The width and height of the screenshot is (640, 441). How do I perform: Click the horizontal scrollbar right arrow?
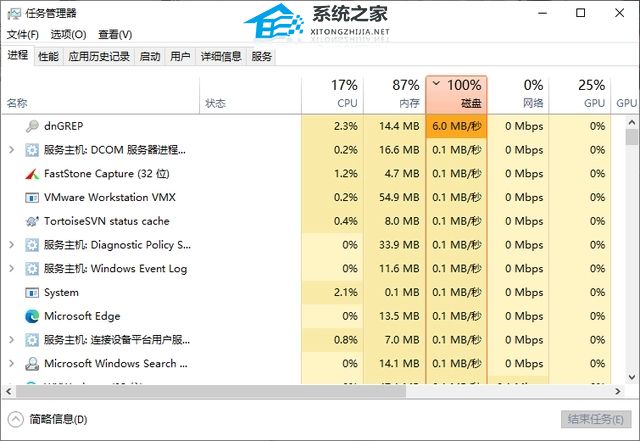pyautogui.click(x=618, y=392)
